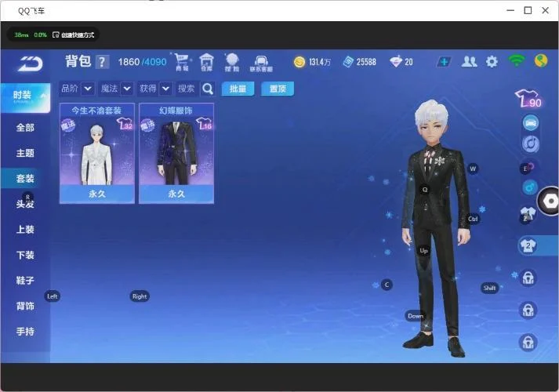Open the friends icon in top bar
Viewport: 559px width, 392px height.
[469, 61]
